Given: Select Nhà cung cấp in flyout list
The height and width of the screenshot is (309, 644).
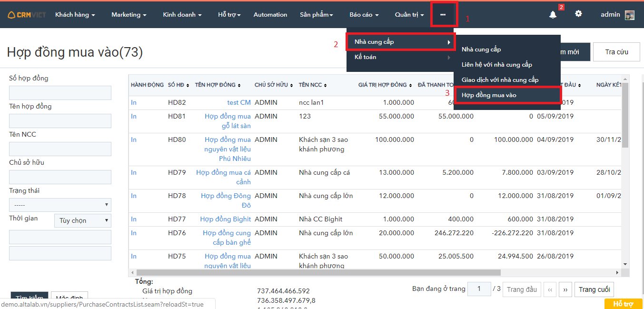Looking at the screenshot, I should [x=507, y=49].
